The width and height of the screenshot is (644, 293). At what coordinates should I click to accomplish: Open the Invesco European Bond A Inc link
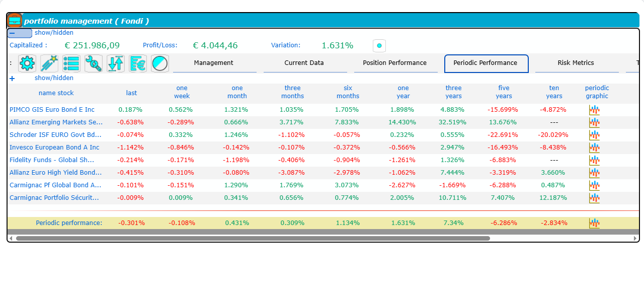(54, 148)
